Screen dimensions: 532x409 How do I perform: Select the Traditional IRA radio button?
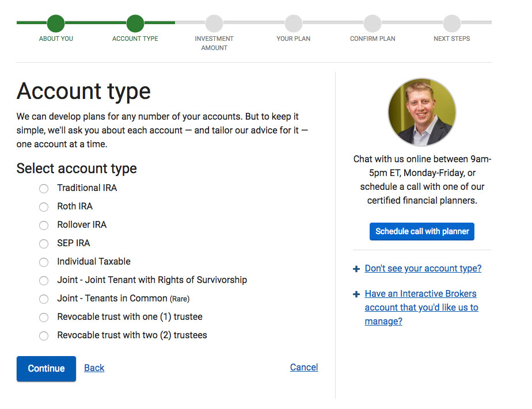[x=44, y=189]
